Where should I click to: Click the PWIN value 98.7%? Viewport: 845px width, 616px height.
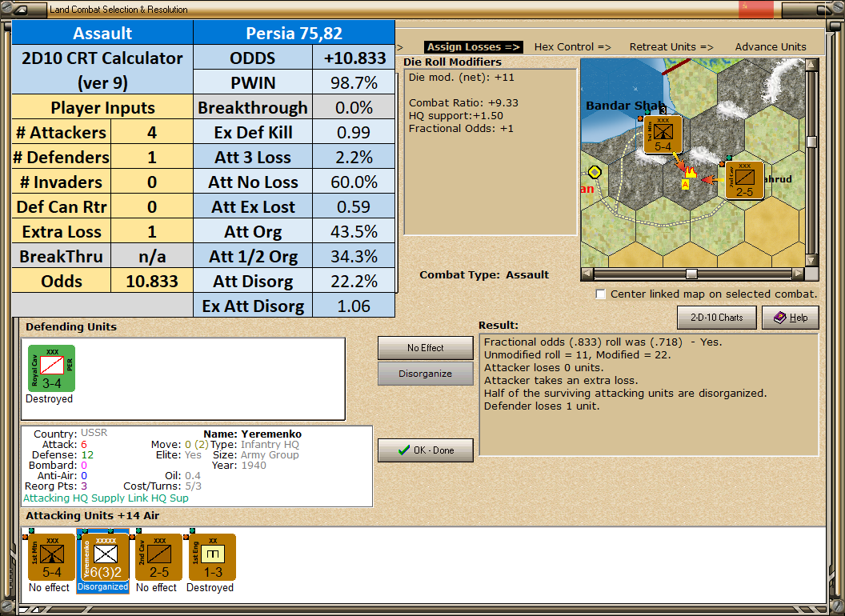coord(354,83)
